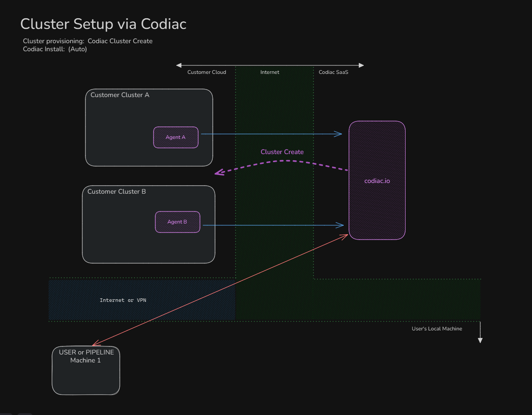Click the User's Local Machine down arrow
The image size is (532, 415).
pos(480,334)
